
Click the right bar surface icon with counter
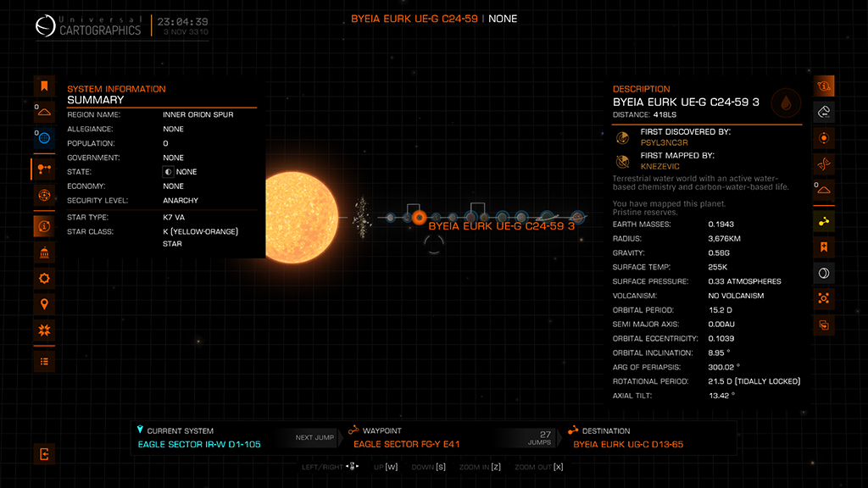point(824,190)
